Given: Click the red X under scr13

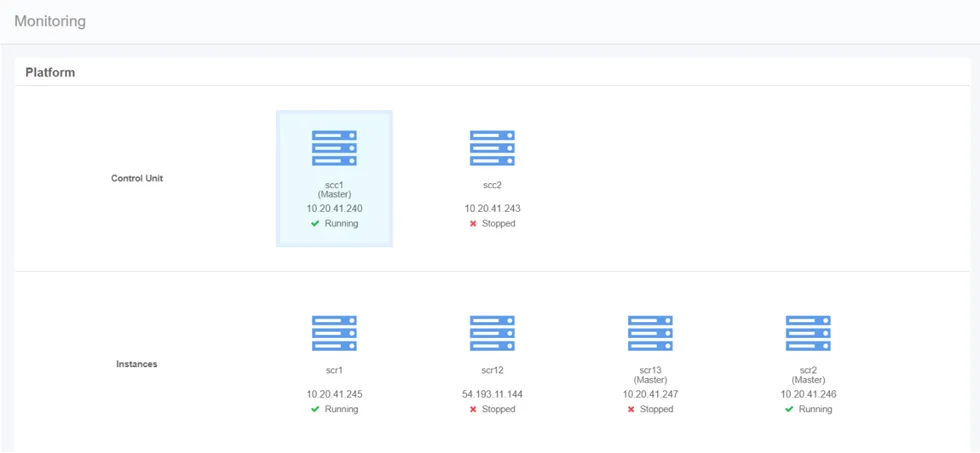Looking at the screenshot, I should pos(631,409).
